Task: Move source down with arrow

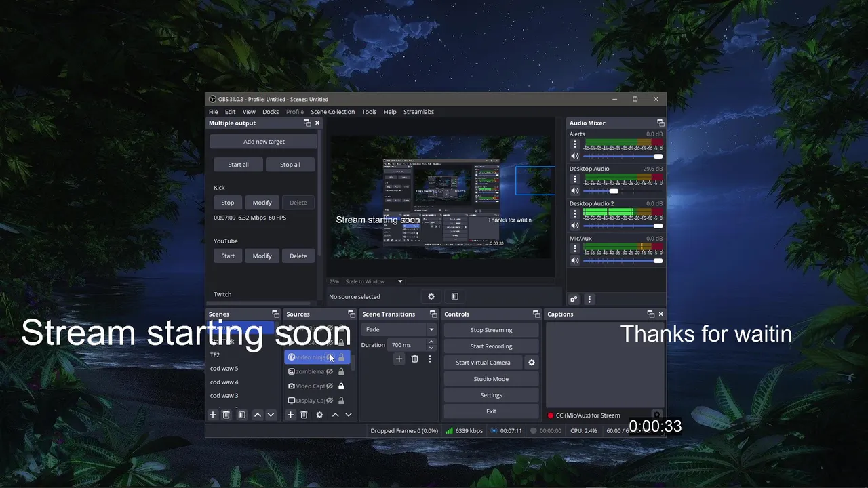Action: (349, 415)
